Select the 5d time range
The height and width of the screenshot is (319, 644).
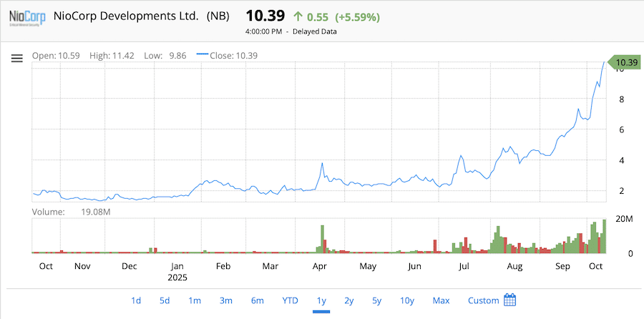[165, 300]
